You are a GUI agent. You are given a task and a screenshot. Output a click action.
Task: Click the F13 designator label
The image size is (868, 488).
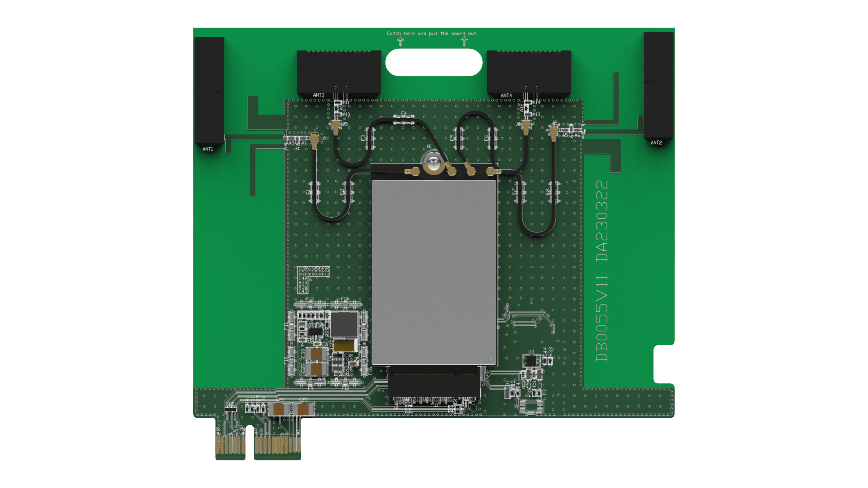(x=310, y=299)
